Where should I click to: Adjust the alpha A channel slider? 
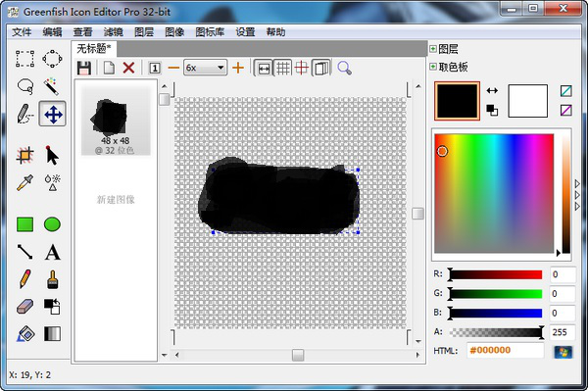pyautogui.click(x=496, y=332)
